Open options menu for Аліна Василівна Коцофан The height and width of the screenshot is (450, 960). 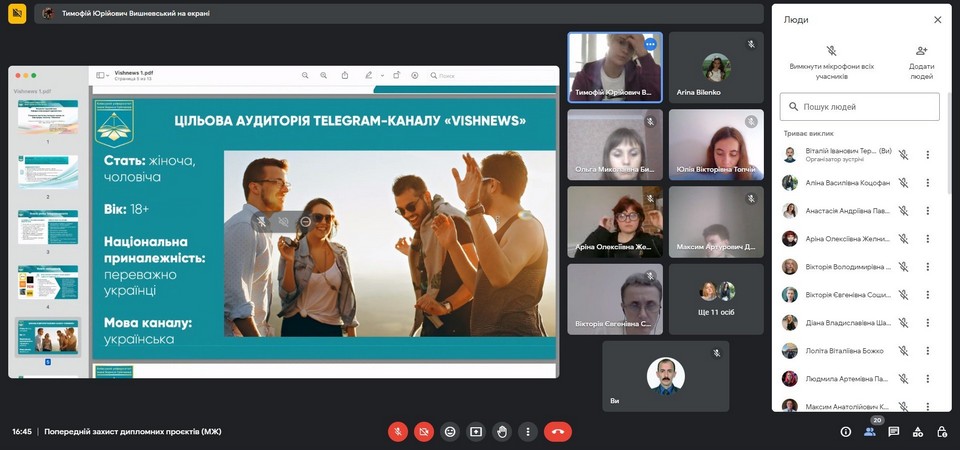[x=927, y=183]
